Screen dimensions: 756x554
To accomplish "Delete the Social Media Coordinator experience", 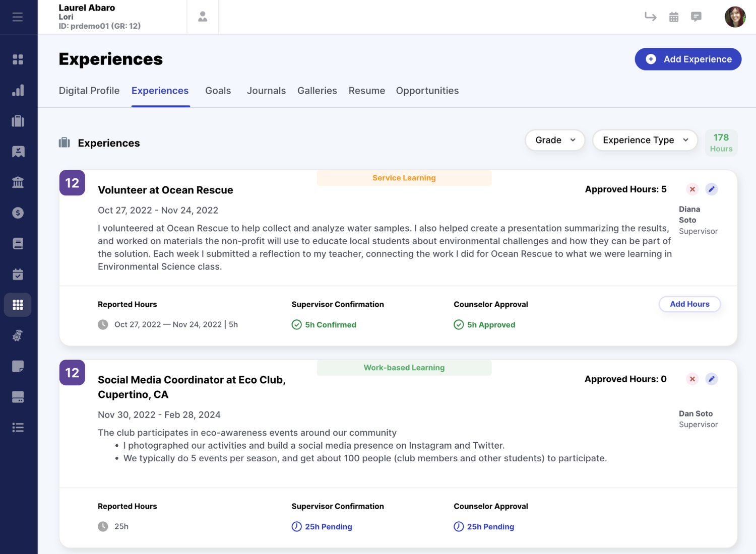I will 692,379.
